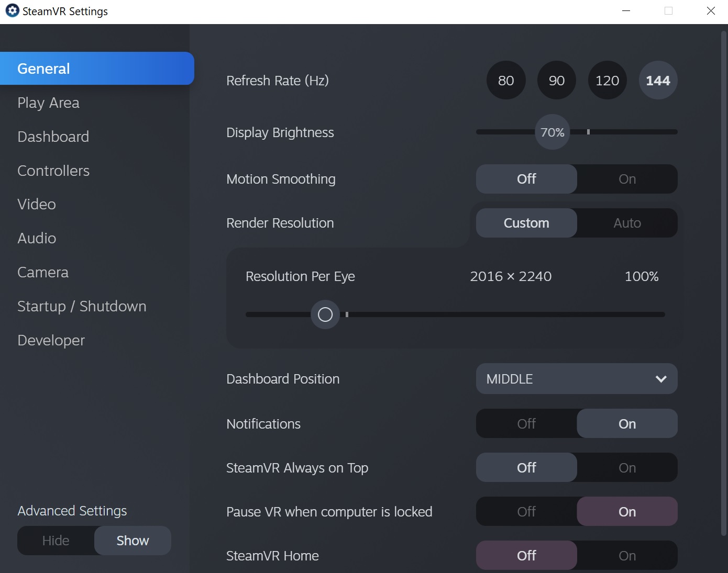Set SteamVR Always on Top to Off
This screenshot has height=573, width=728.
526,467
